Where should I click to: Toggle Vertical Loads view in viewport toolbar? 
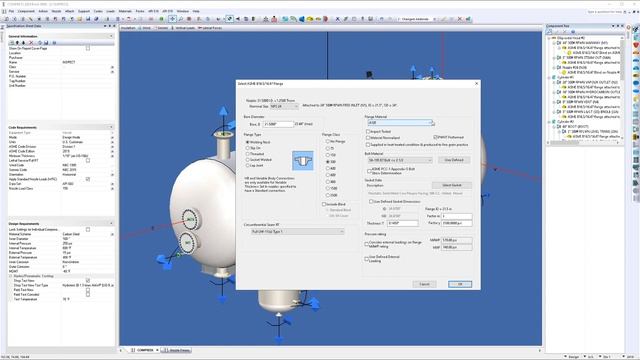tap(183, 28)
